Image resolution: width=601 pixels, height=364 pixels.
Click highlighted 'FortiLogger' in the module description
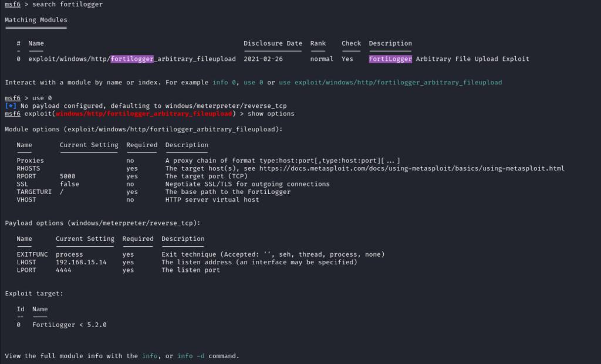(x=390, y=59)
